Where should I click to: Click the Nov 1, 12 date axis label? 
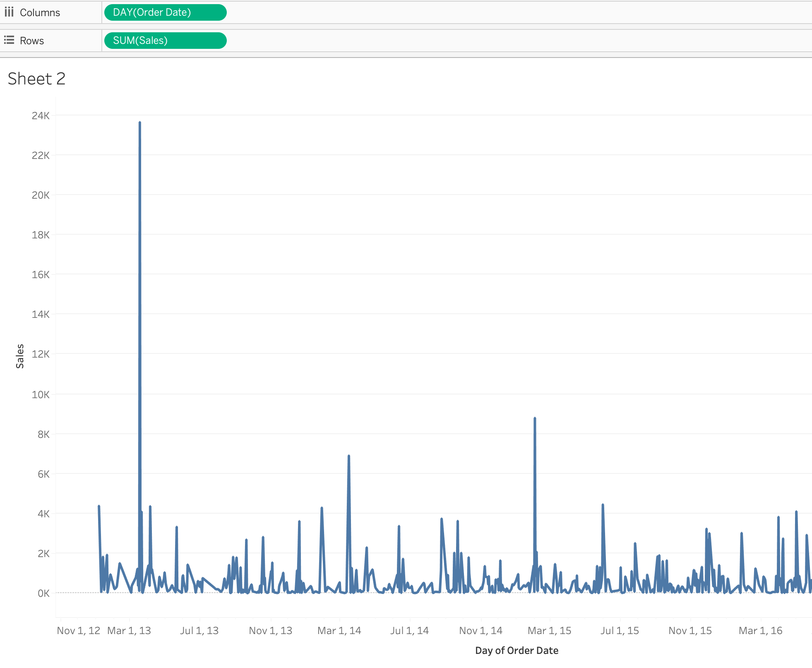click(x=79, y=630)
